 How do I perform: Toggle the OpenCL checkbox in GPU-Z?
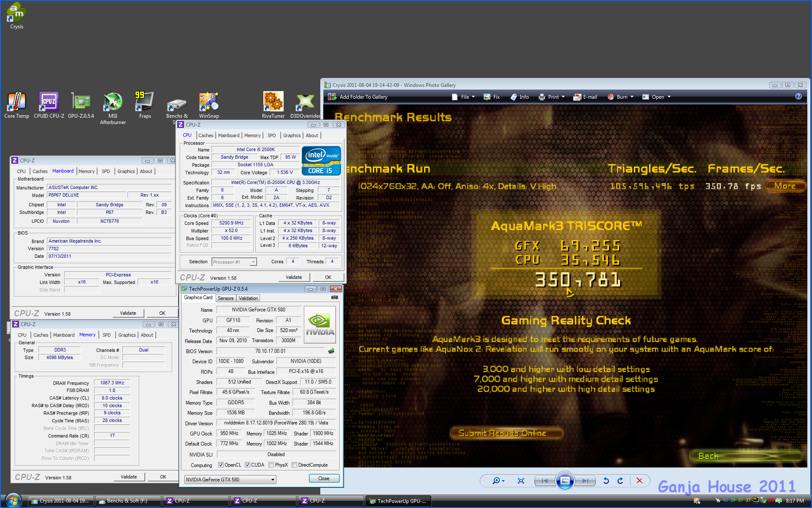coord(221,465)
